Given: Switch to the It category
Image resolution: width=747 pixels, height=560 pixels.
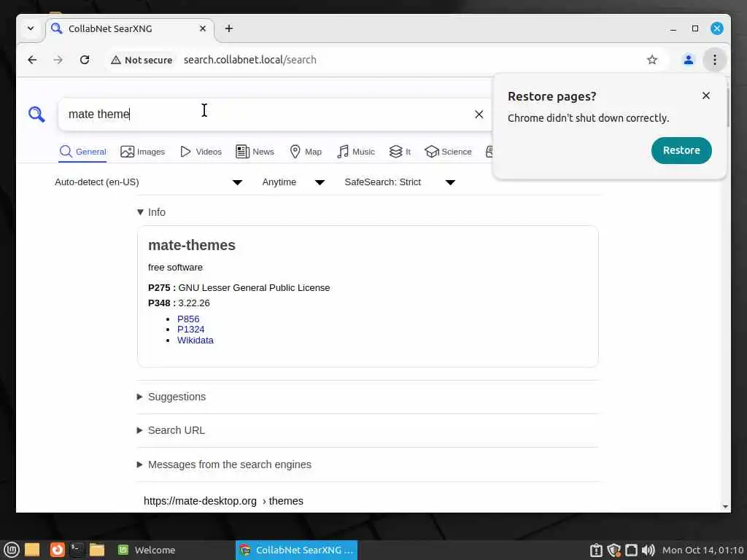Looking at the screenshot, I should click(400, 152).
